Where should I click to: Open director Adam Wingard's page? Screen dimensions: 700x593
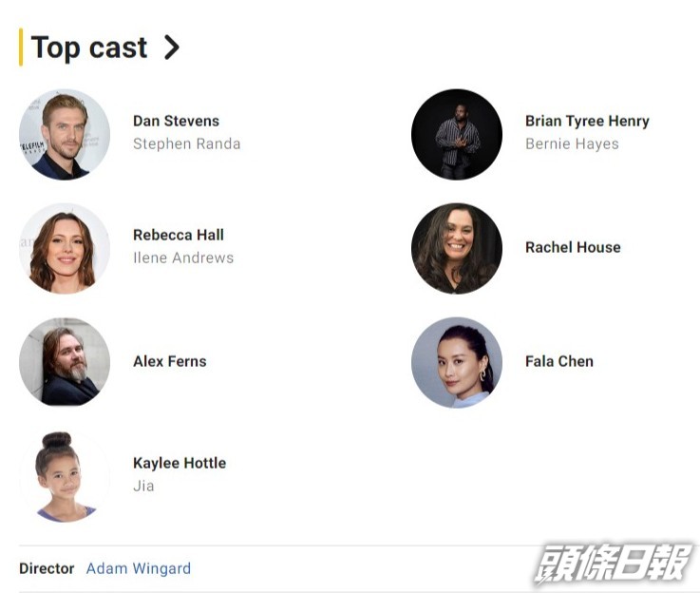139,568
